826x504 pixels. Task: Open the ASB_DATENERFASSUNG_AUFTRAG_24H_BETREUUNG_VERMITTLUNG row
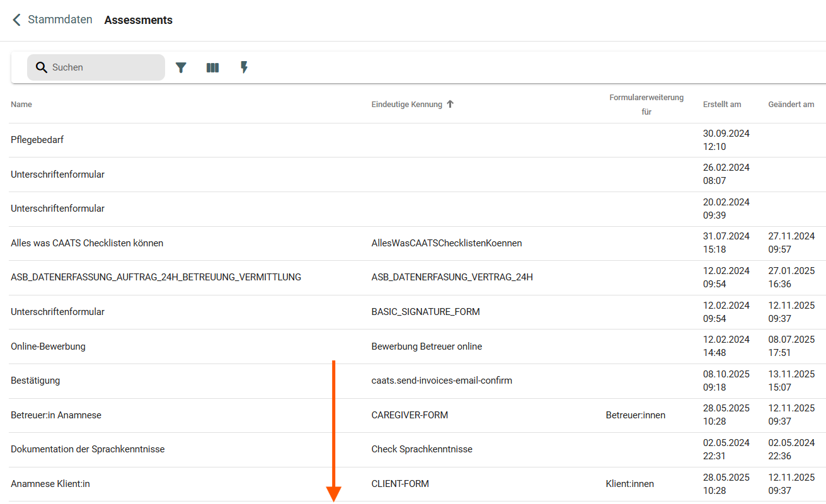coord(156,277)
